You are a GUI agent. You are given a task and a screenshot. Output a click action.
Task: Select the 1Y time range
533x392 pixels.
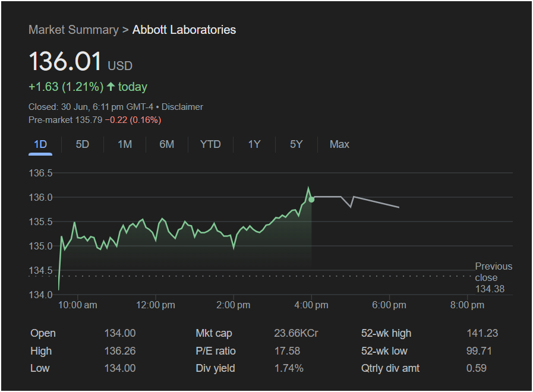pos(254,144)
